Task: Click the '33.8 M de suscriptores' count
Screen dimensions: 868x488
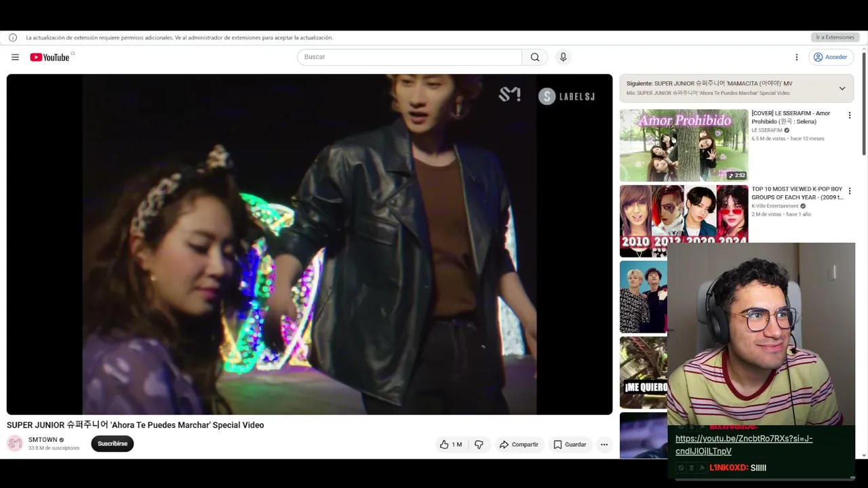Action: [54, 448]
